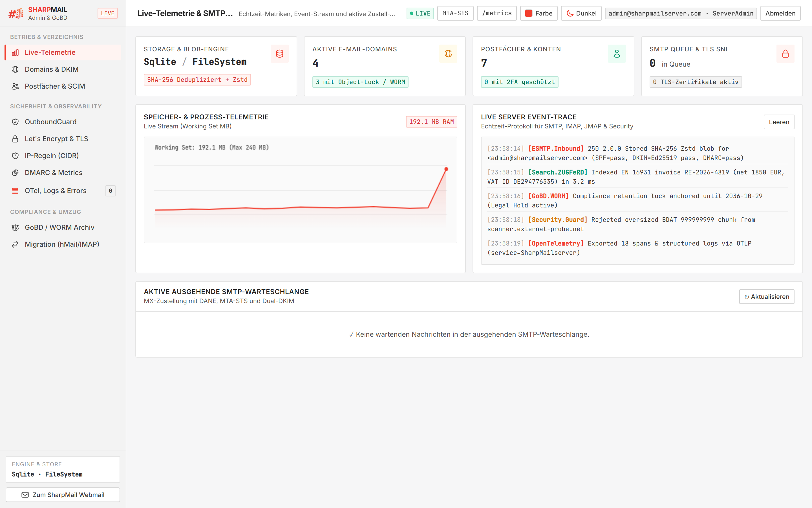This screenshot has width=812, height=508.
Task: Click the Domains & DKIM globe icon
Action: [15, 69]
